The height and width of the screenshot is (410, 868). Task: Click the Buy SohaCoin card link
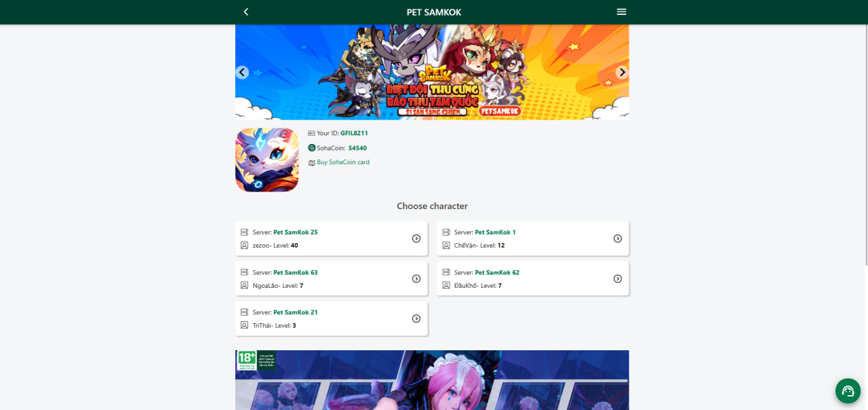pyautogui.click(x=343, y=162)
